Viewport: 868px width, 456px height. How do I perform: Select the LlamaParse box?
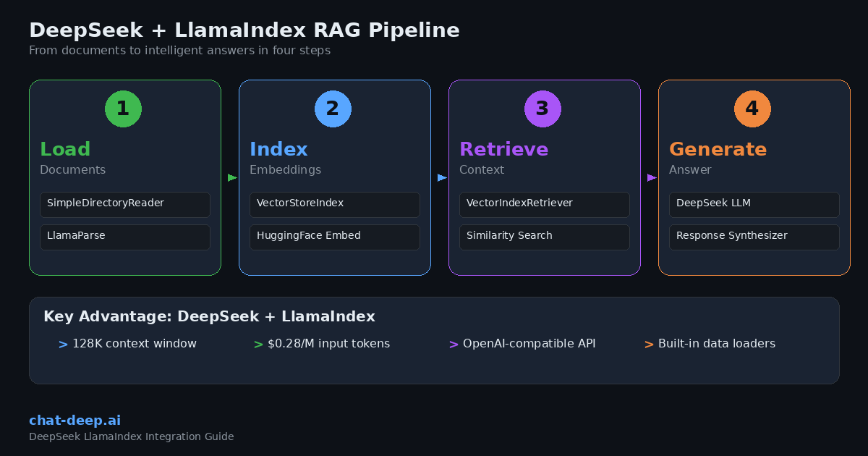124,237
